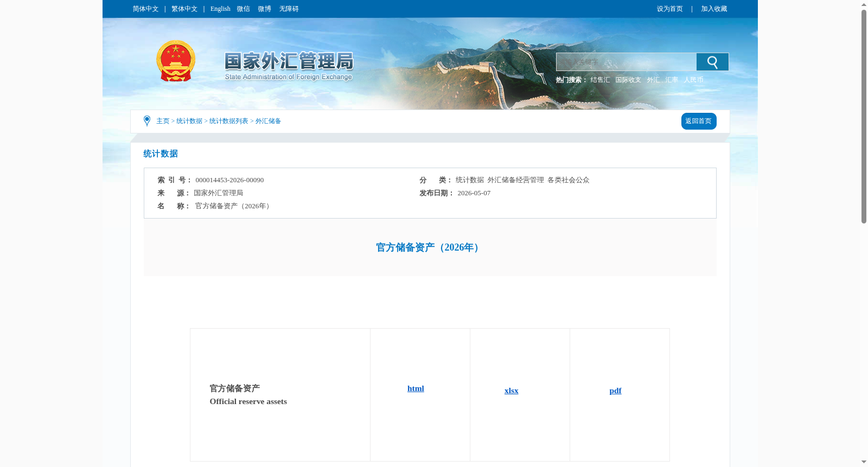Select hot search term 外汇
Screen dimensions: 868x467
(653, 80)
